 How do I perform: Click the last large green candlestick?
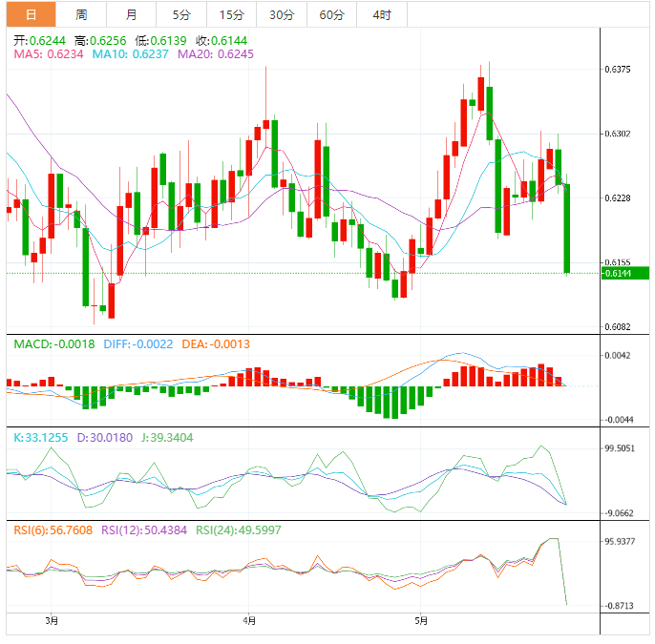pyautogui.click(x=567, y=229)
